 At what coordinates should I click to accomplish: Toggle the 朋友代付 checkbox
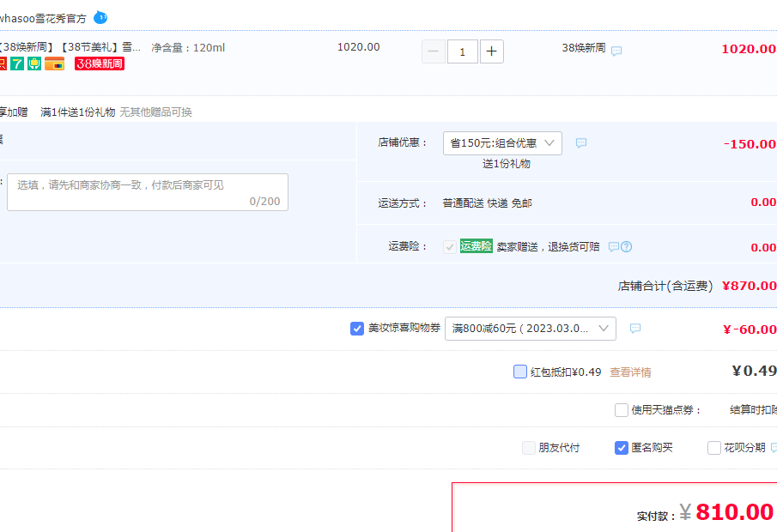pos(529,448)
